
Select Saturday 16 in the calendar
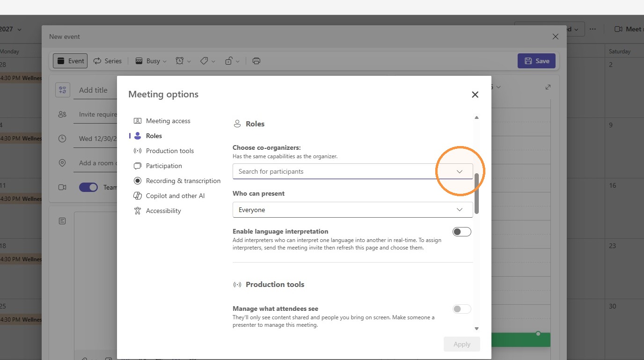coord(624,208)
